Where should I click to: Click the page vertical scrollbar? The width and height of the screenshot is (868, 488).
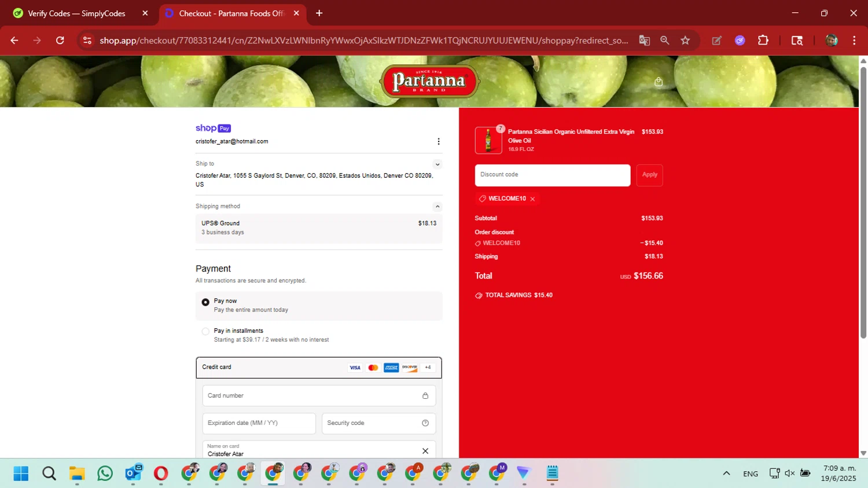pyautogui.click(x=863, y=203)
